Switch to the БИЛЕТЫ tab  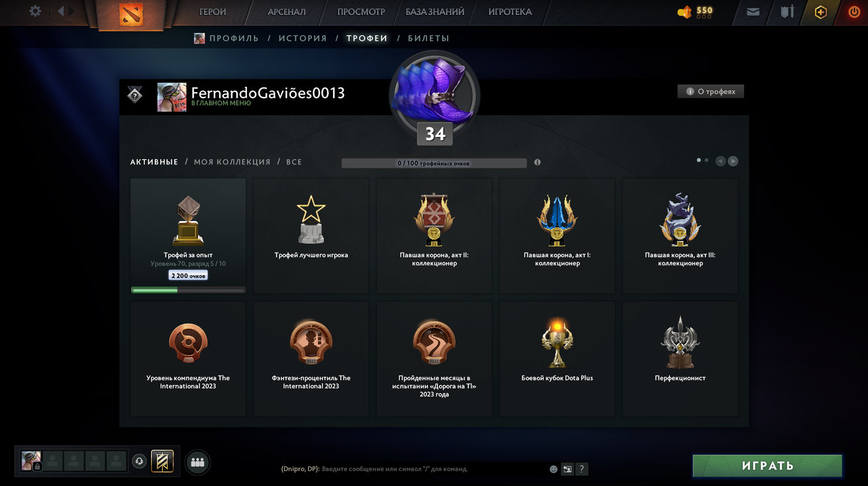click(429, 39)
